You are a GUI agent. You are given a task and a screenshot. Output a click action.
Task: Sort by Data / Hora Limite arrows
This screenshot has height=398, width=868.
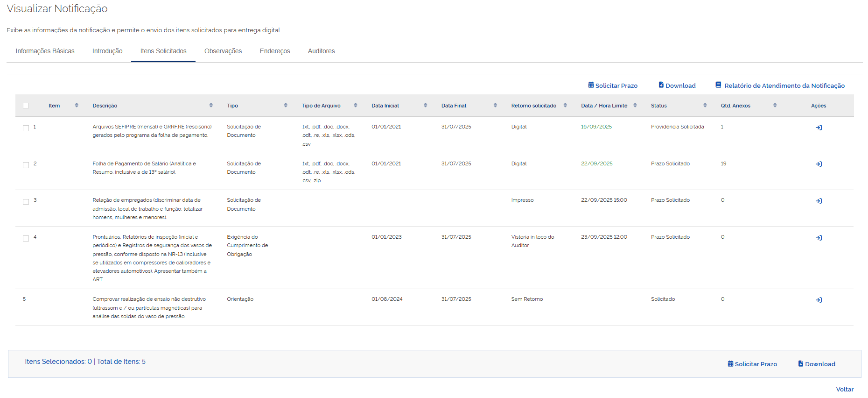[635, 106]
